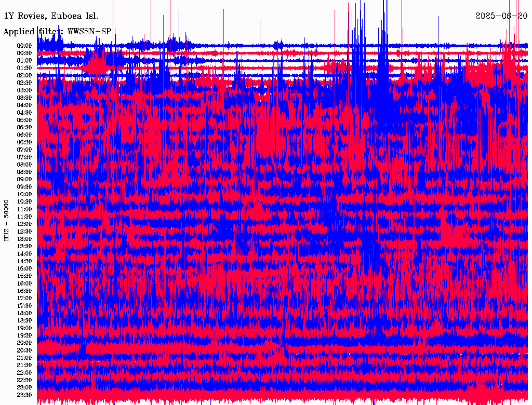532x405 pixels.
Task: Select the 21:30 time row label
Action: click(24, 365)
